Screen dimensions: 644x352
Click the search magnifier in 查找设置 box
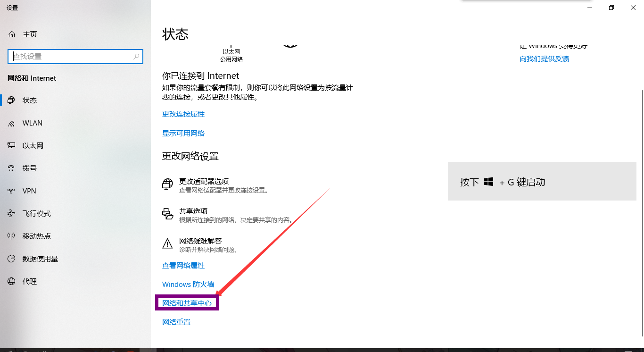click(x=136, y=57)
